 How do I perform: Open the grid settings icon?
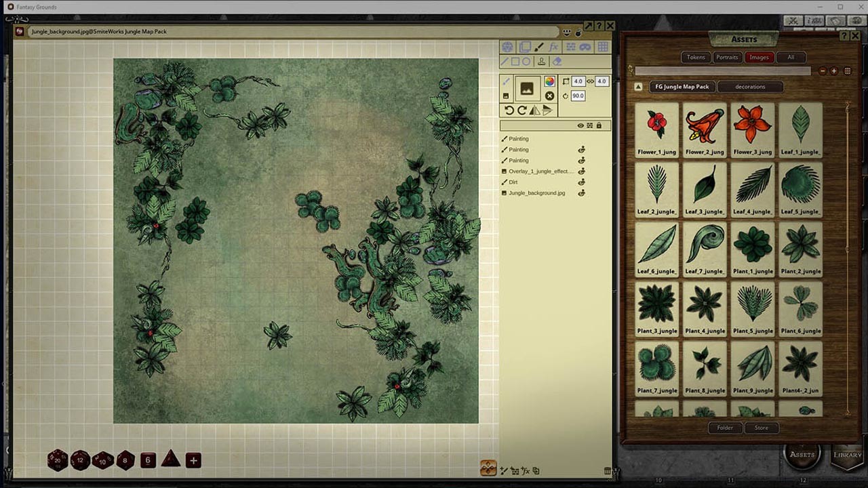[602, 47]
